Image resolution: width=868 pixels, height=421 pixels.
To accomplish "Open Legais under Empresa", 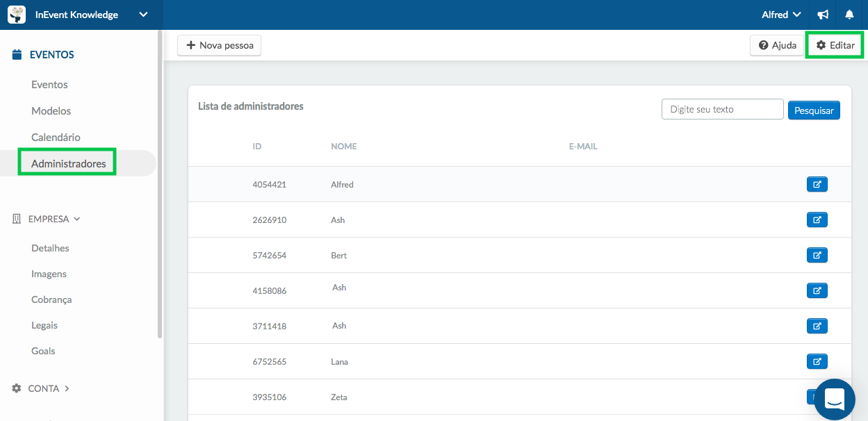I will point(44,325).
